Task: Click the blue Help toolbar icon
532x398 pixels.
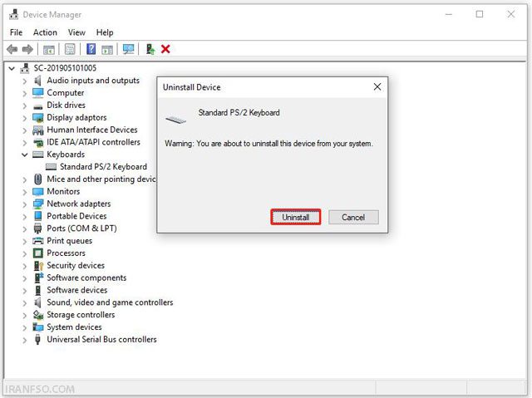Action: pyautogui.click(x=91, y=49)
